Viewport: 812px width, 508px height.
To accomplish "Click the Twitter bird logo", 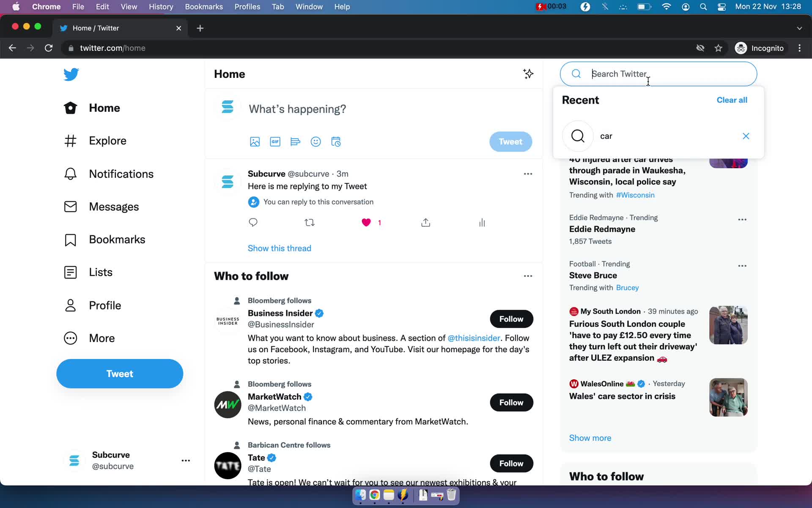I will (x=71, y=74).
